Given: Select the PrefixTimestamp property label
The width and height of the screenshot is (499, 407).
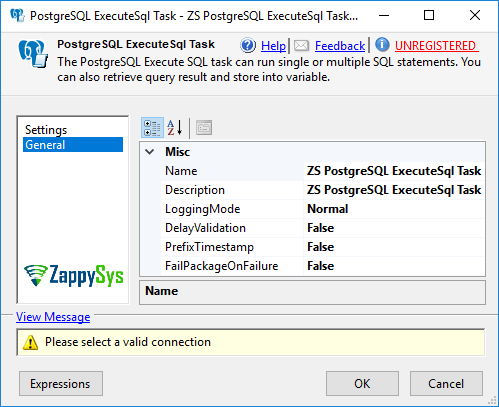Looking at the screenshot, I should point(209,247).
